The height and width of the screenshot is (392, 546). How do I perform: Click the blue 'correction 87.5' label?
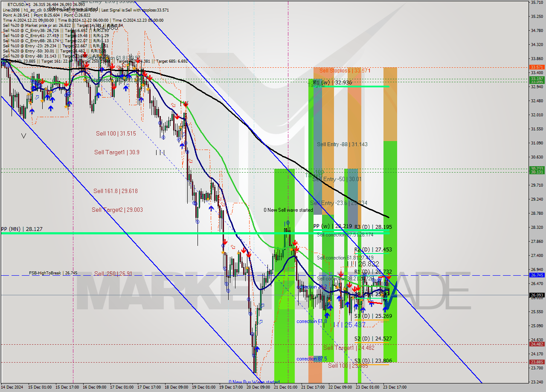pos(312,359)
